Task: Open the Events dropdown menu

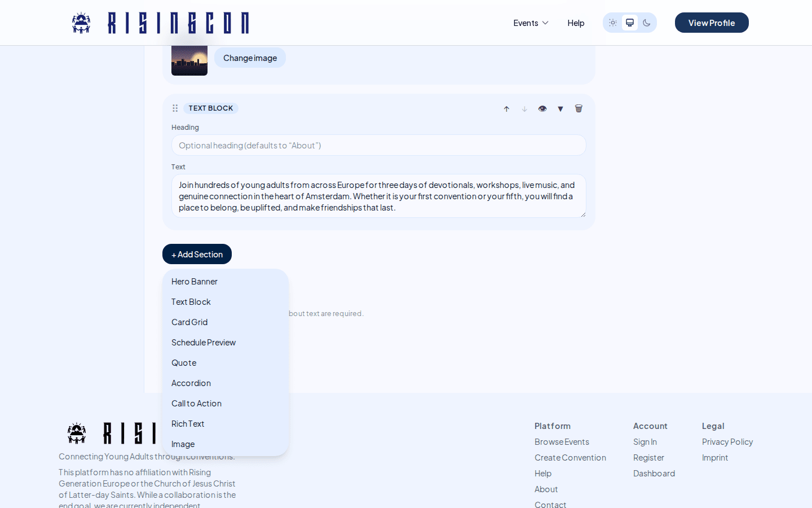Action: click(531, 23)
